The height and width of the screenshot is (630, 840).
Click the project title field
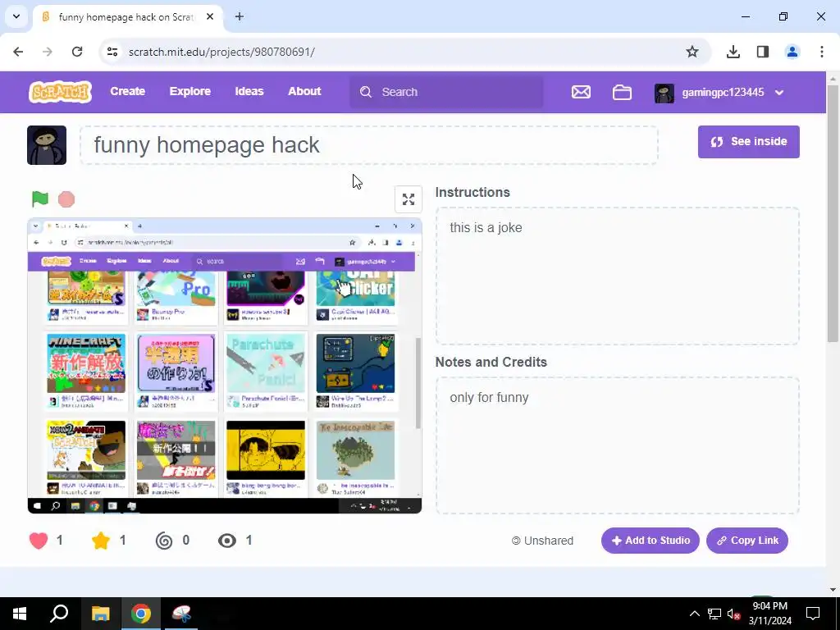point(369,145)
